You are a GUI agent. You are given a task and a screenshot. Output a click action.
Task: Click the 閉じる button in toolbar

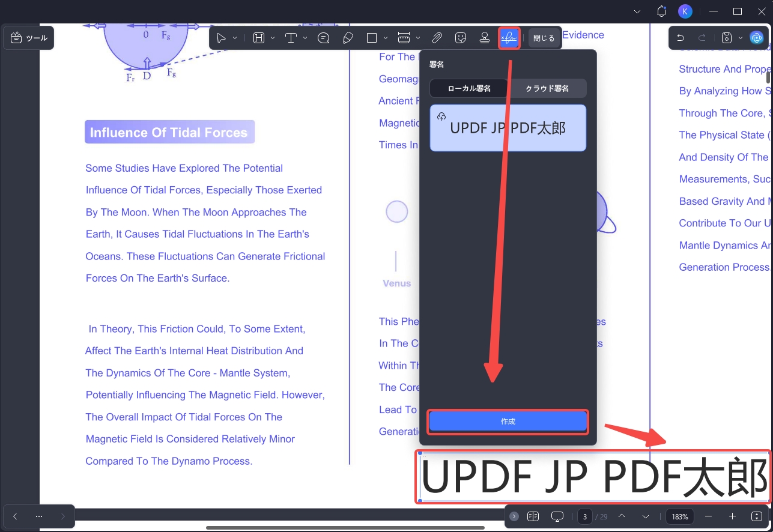point(544,38)
